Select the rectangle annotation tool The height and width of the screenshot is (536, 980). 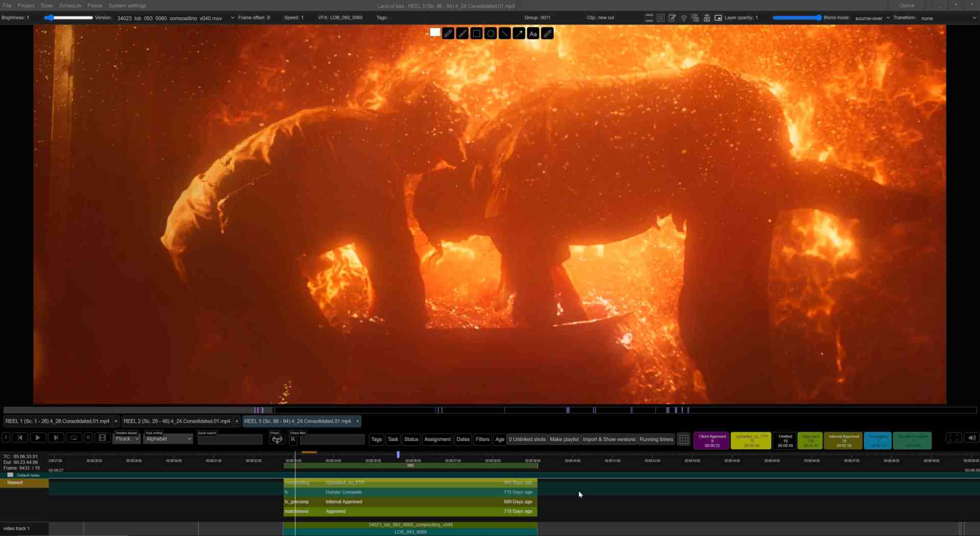point(476,33)
